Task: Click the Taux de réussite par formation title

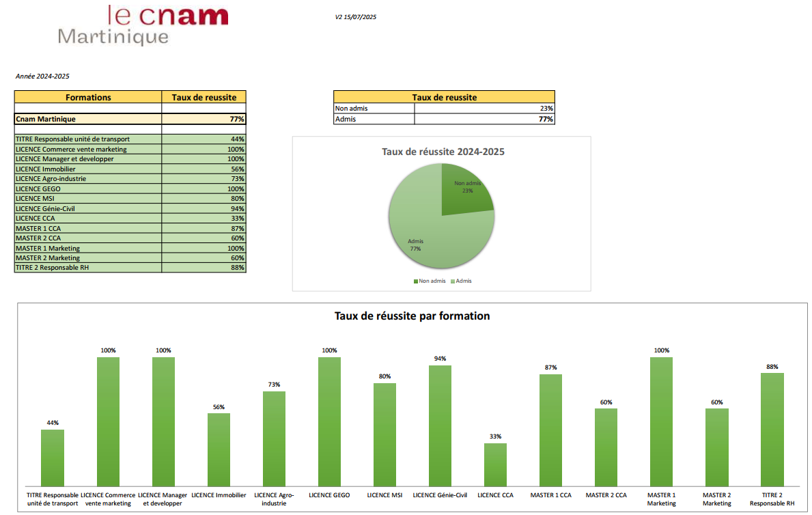Action: [x=412, y=316]
